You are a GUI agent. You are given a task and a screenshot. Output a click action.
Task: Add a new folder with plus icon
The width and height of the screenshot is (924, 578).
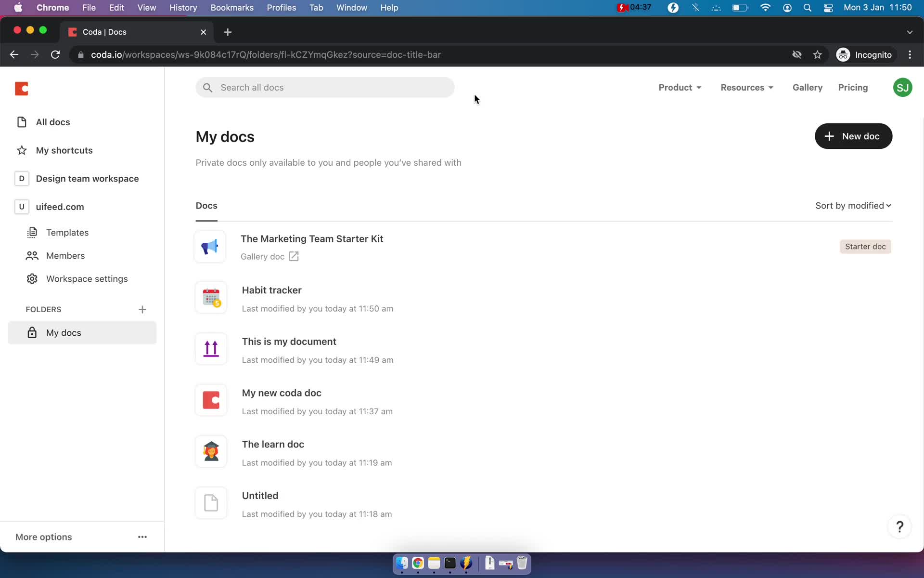(x=142, y=310)
